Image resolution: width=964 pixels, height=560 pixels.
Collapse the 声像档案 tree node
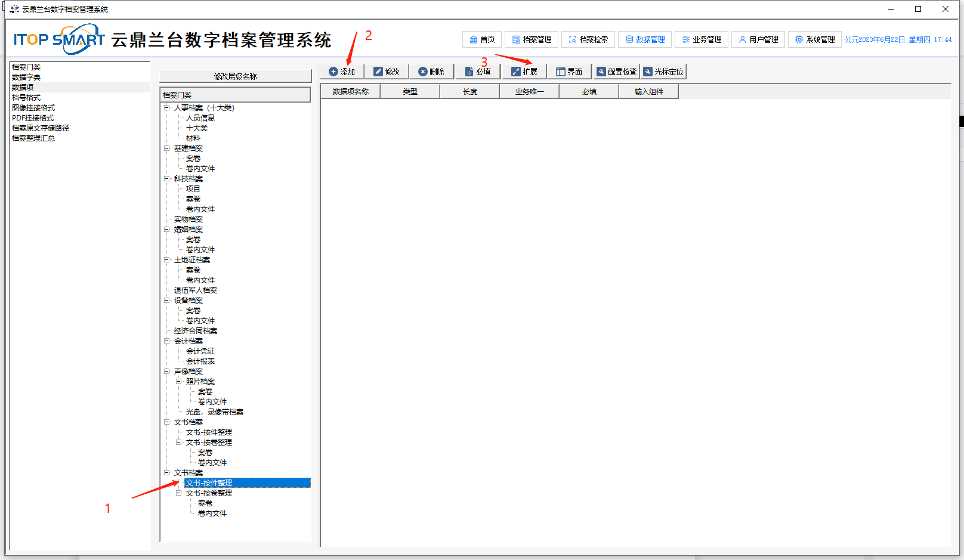click(x=167, y=372)
